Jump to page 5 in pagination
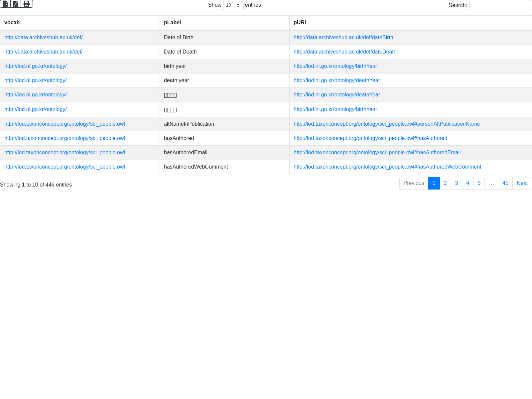The image size is (532, 399). [479, 183]
